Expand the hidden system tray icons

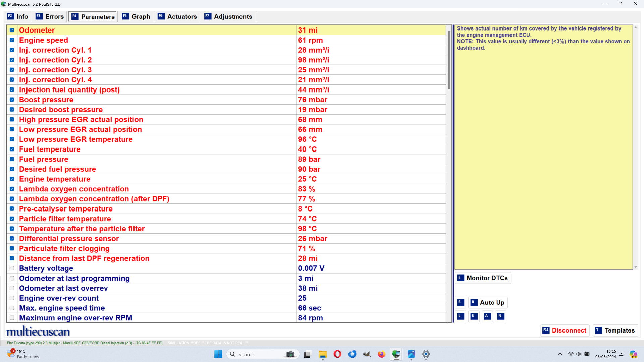(560, 354)
